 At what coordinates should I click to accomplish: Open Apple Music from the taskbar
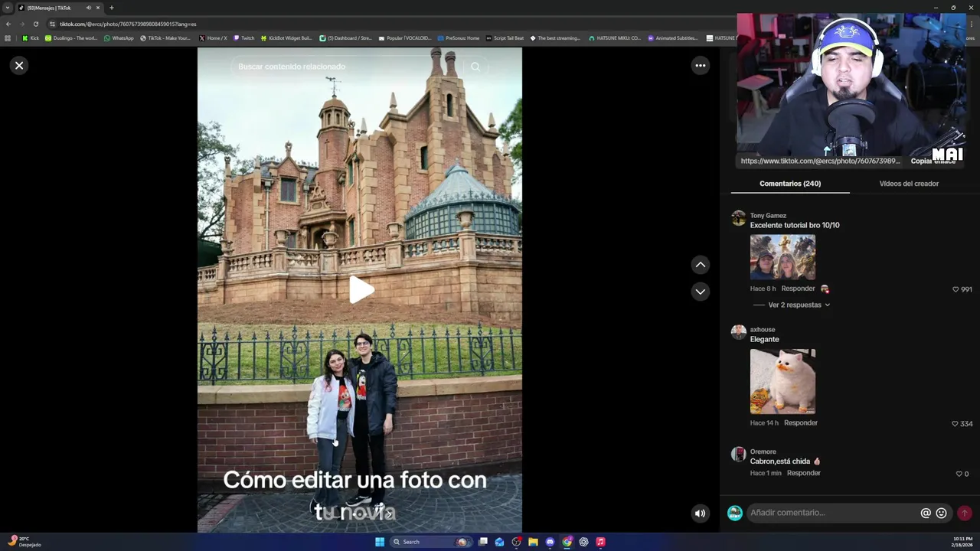[600, 542]
